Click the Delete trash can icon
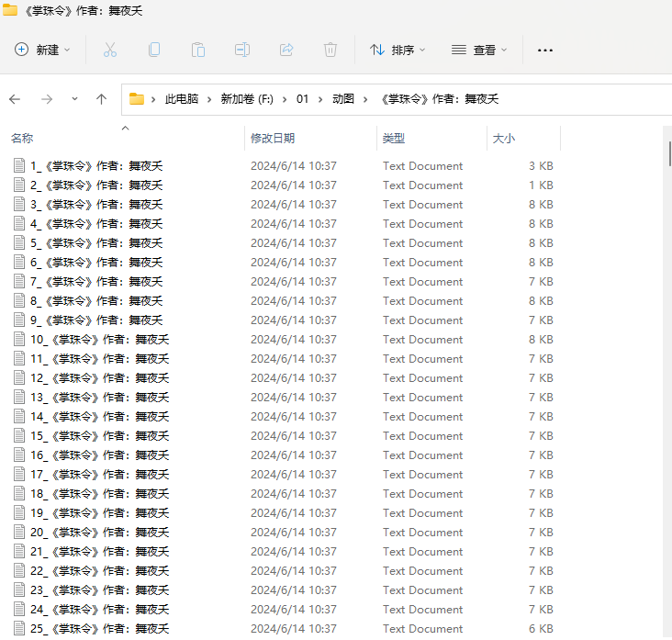Image resolution: width=672 pixels, height=640 pixels. (x=330, y=50)
